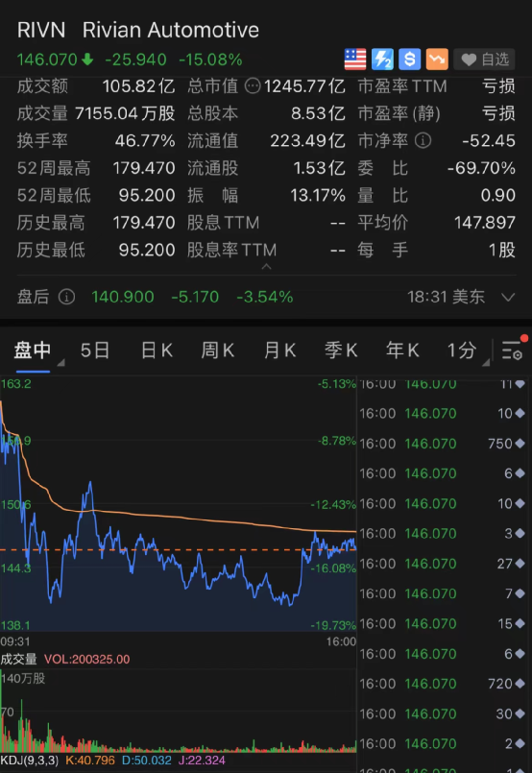The image size is (532, 773).
Task: Tap the 成交额 value 105.82亿
Action: [x=138, y=86]
